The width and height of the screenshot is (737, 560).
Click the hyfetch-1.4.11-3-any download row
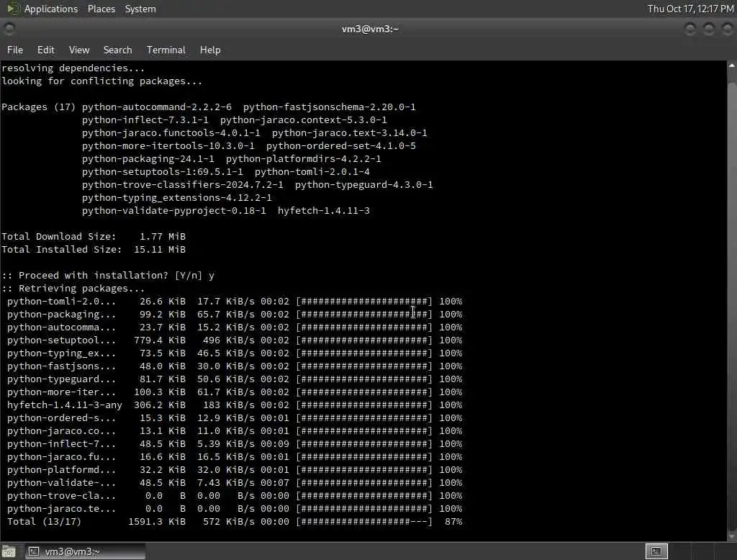235,405
